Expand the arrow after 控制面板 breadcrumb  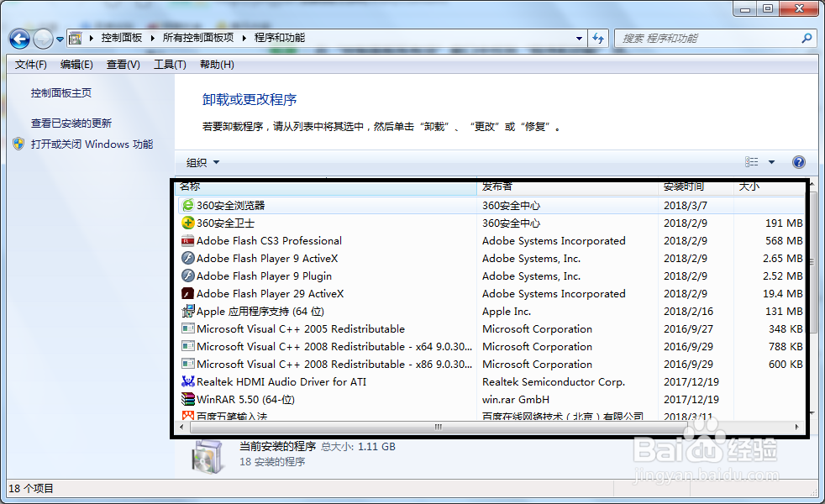pyautogui.click(x=153, y=38)
